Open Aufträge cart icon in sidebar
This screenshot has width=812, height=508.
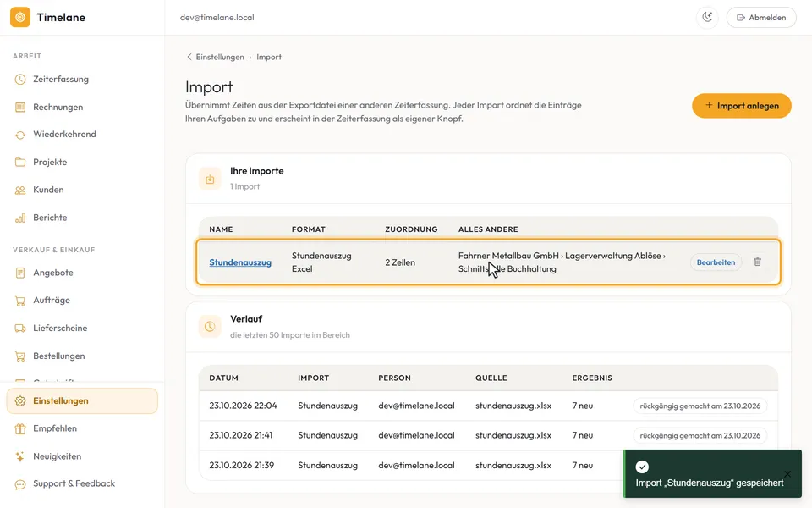[20, 300]
